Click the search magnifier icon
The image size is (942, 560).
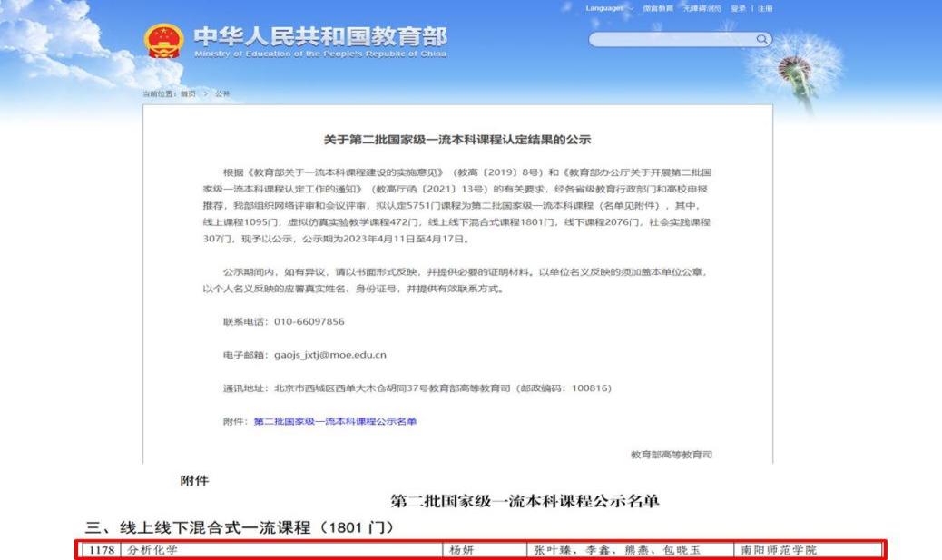pos(762,39)
